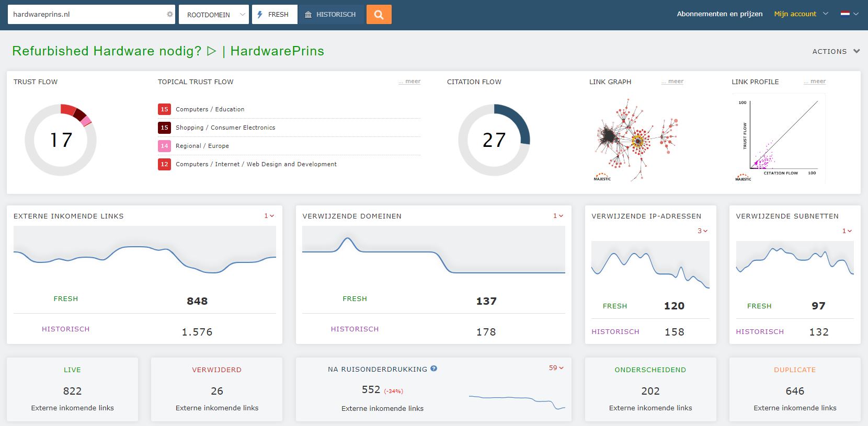Click the Onderscheidend 202 links card
868x426 pixels.
pyautogui.click(x=650, y=389)
